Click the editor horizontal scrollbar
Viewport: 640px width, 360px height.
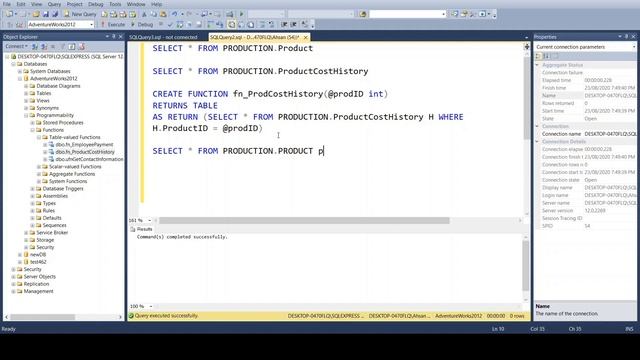[304, 220]
